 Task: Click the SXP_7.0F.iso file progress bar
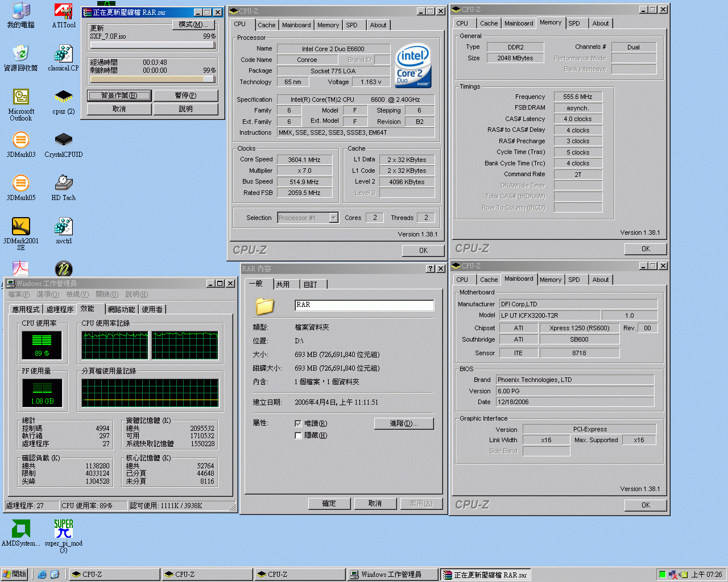tap(152, 45)
